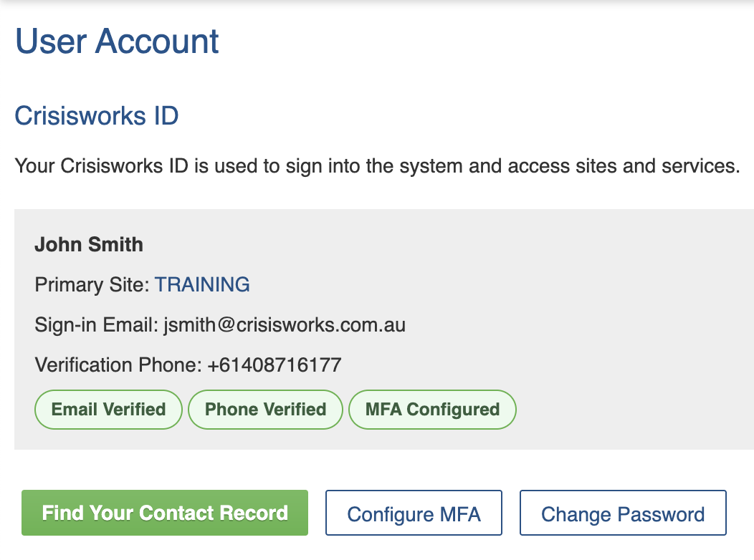754x560 pixels.
Task: Click the 'Primary Site:' label
Action: pos(92,284)
